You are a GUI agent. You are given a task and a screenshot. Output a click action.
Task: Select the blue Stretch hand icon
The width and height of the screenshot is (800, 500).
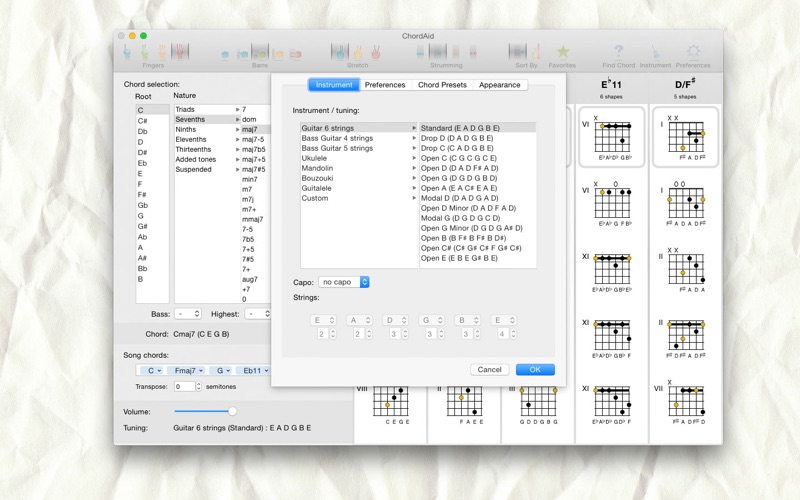[340, 52]
